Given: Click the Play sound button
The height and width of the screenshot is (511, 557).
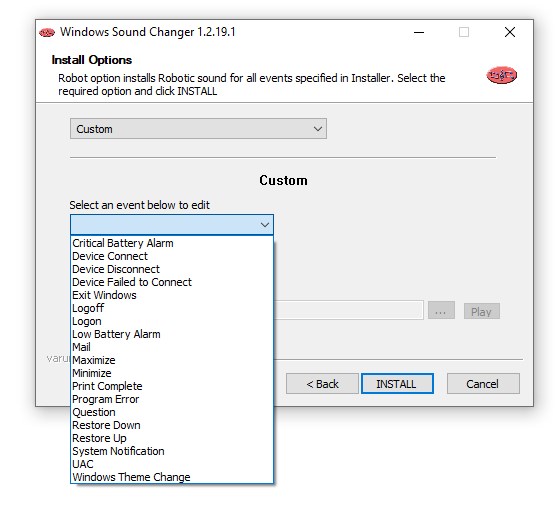Looking at the screenshot, I should pos(481,311).
